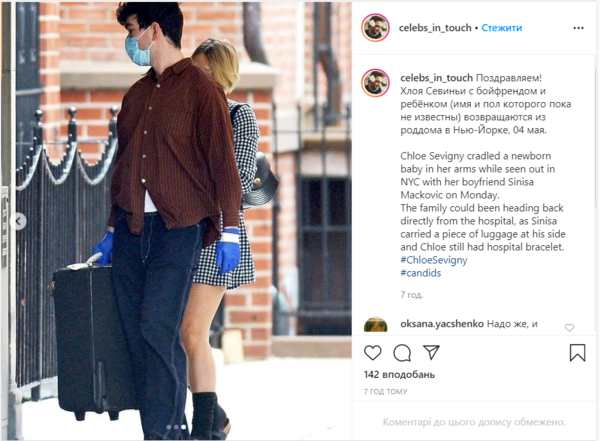The width and height of the screenshot is (600, 441).
Task: Like the post with the heart icon
Action: (372, 353)
